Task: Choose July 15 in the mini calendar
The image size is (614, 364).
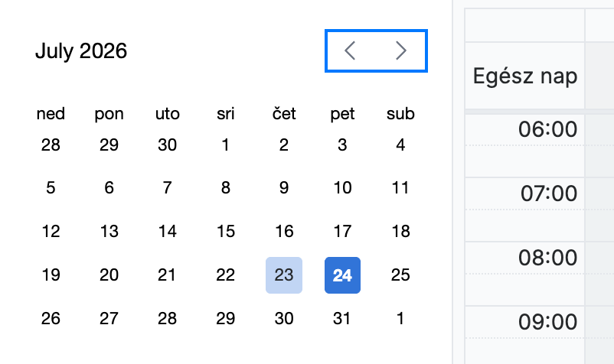Action: coord(226,232)
